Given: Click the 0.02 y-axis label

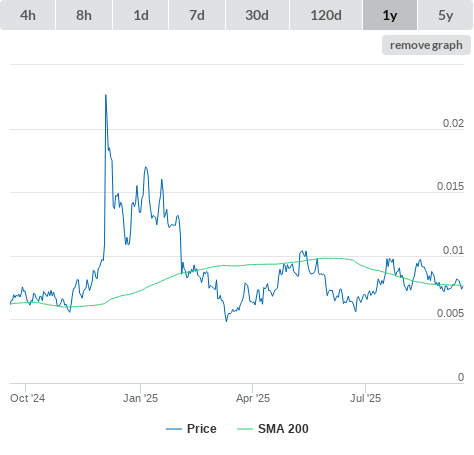Looking at the screenshot, I should 453,123.
